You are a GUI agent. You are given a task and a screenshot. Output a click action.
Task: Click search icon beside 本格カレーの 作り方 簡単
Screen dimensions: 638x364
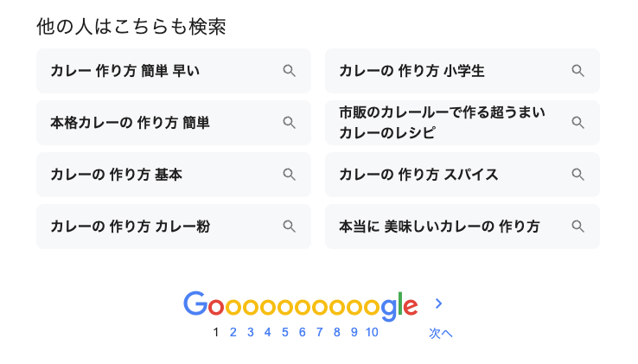click(x=290, y=123)
